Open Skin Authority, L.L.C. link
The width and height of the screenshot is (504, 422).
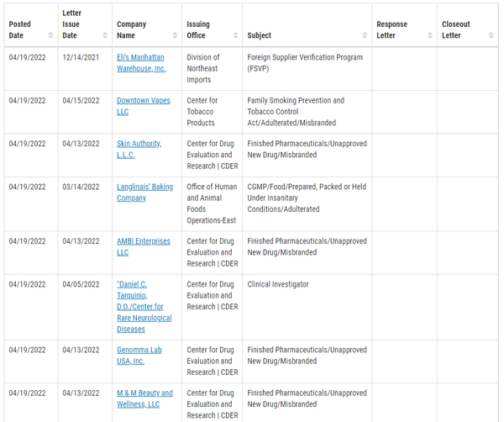click(x=139, y=150)
